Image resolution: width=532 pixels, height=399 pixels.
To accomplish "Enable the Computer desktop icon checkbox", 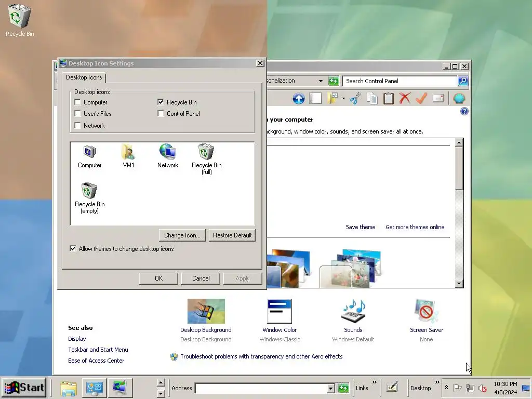I will pos(78,102).
